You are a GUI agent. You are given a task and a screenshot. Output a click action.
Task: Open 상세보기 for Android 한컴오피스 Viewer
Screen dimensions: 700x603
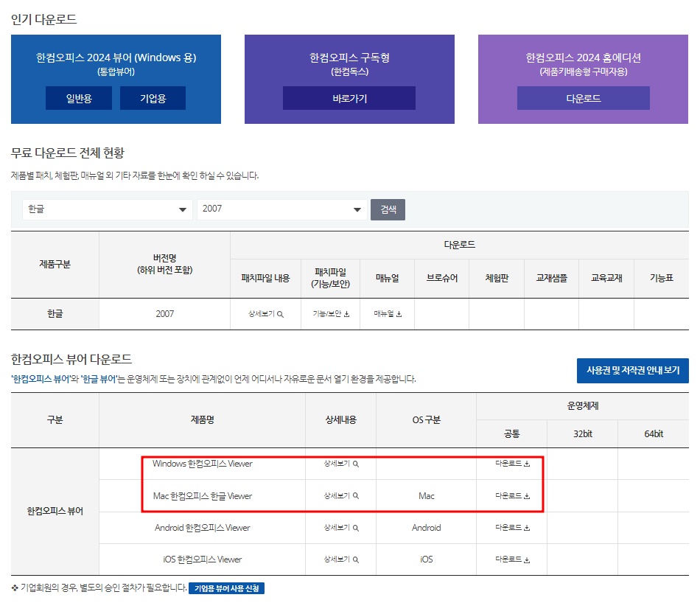coord(341,528)
